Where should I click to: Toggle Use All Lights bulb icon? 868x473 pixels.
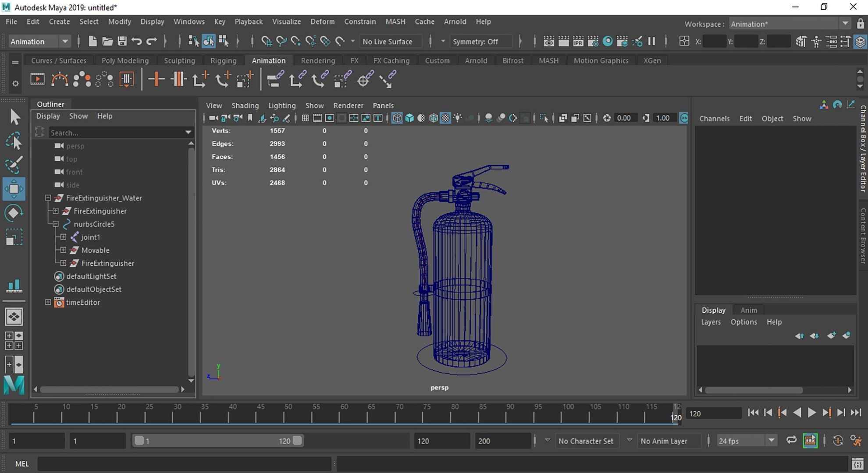click(x=458, y=118)
